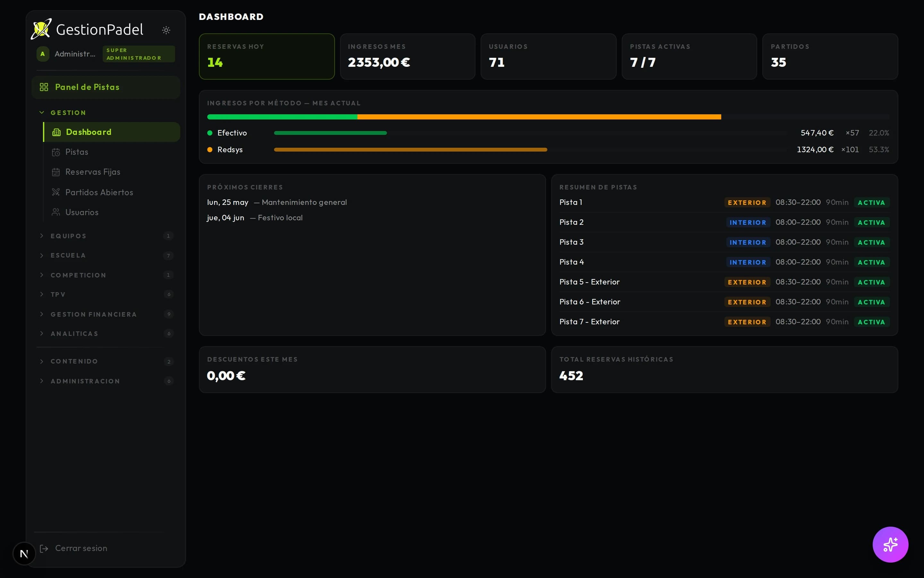Click the orange Redsys legend dot
This screenshot has height=578, width=924.
point(210,149)
